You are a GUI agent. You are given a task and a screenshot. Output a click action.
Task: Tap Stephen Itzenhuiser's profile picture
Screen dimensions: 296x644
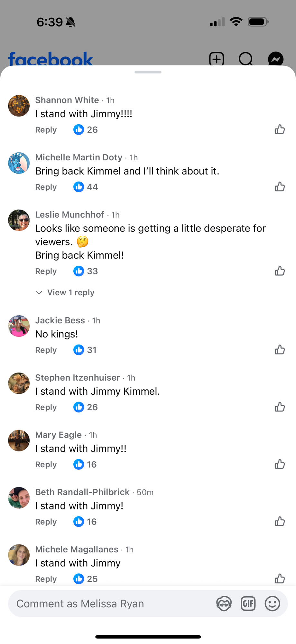pyautogui.click(x=19, y=383)
